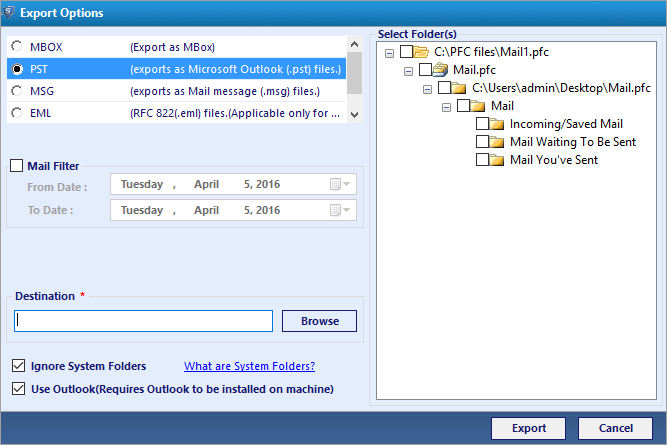This screenshot has height=445, width=667.
Task: Check the C:\Users\admin\Desktop\Mail.pfc checkbox
Action: point(445,88)
